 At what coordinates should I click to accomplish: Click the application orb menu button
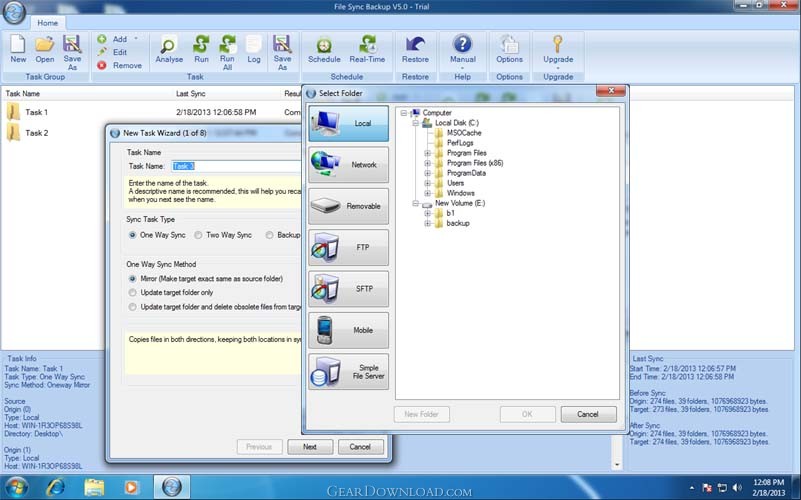point(14,12)
